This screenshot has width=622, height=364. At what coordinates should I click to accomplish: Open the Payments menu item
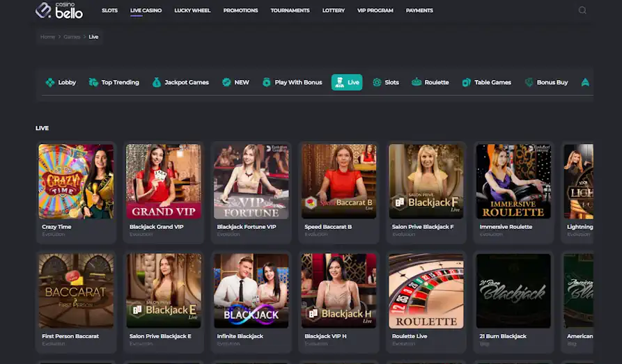(x=419, y=10)
